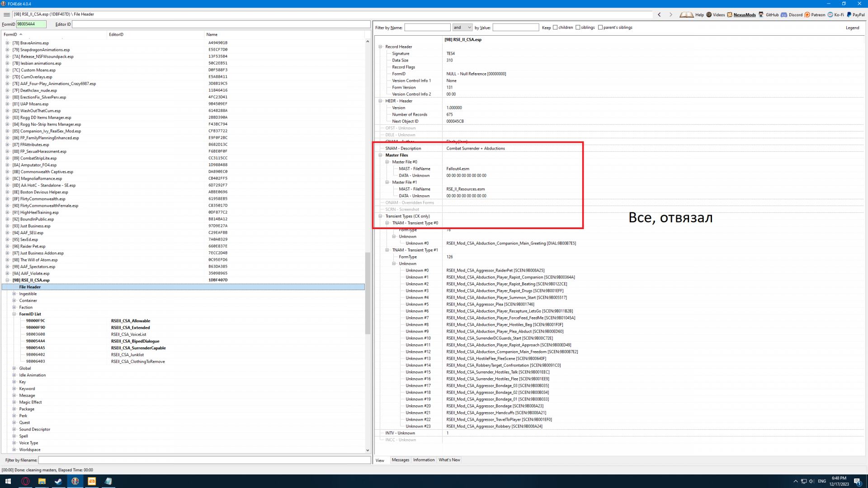Viewport: 868px width, 488px height.
Task: Open the hamburger main menu icon
Action: [x=6, y=14]
